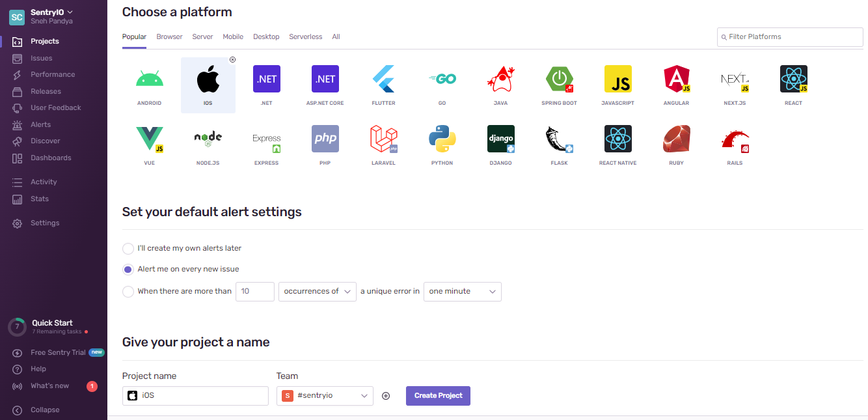Viewport: 868px width, 420px height.
Task: Click the Project name input field
Action: click(x=195, y=396)
